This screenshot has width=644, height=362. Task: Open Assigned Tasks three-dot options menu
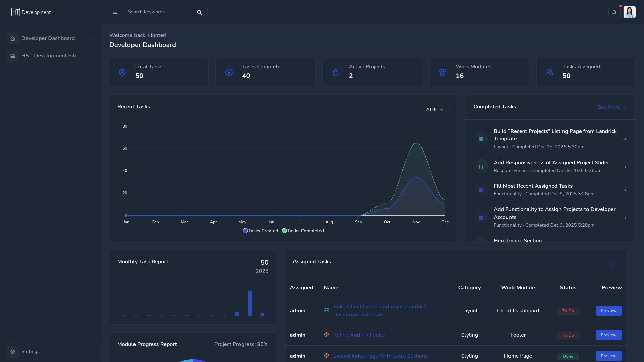click(x=613, y=264)
